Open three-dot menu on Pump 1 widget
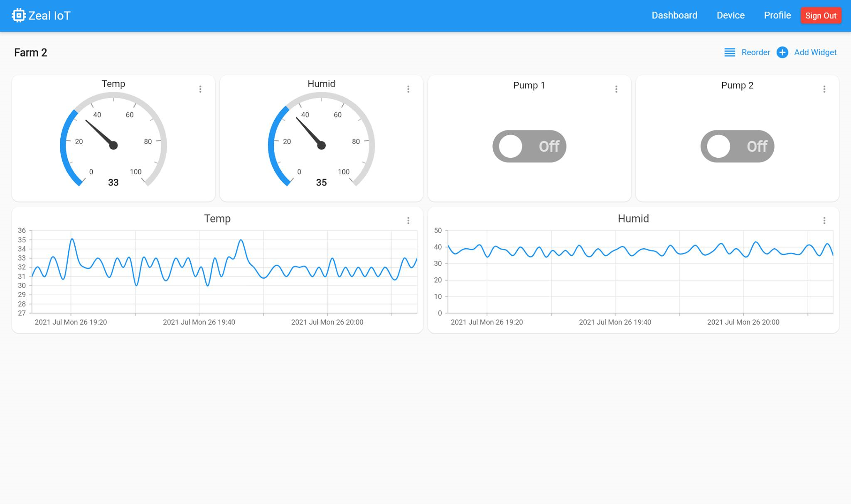The width and height of the screenshot is (851, 504). [x=616, y=89]
